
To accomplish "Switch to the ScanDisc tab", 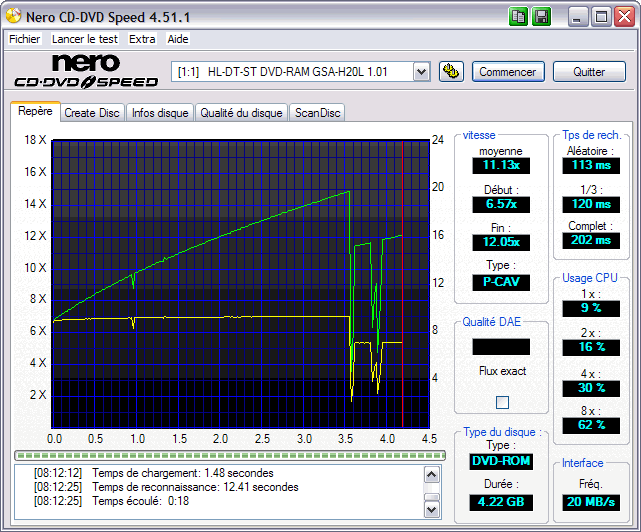I will (x=317, y=113).
